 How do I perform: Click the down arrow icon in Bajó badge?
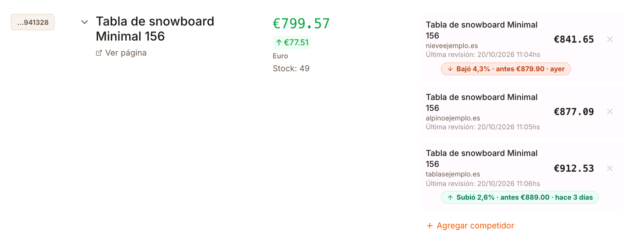(450, 69)
